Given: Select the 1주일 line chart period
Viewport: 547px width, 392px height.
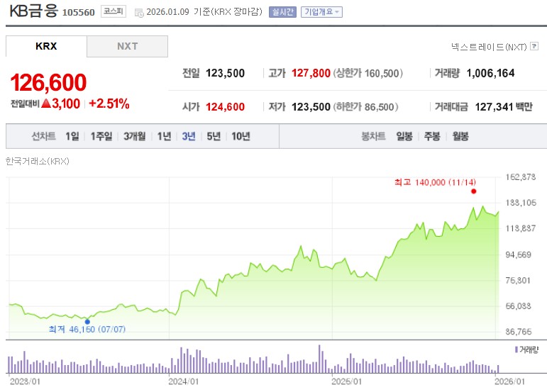Looking at the screenshot, I should tap(101, 136).
